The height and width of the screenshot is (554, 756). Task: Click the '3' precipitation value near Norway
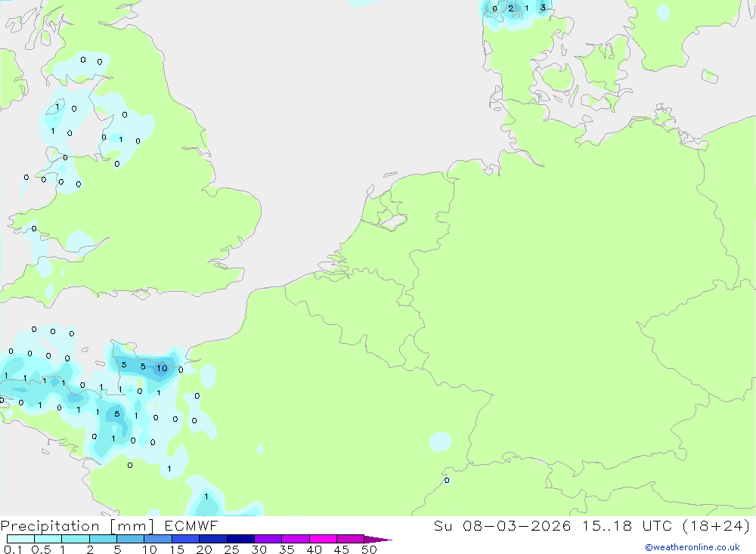pos(543,8)
